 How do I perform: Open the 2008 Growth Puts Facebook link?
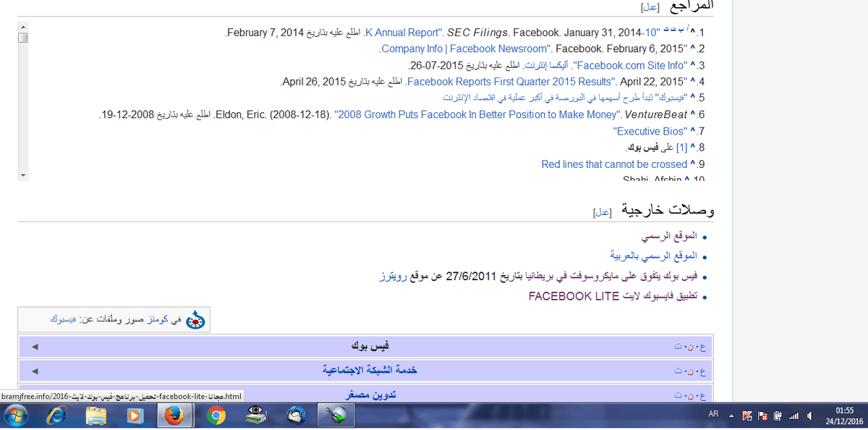point(477,114)
